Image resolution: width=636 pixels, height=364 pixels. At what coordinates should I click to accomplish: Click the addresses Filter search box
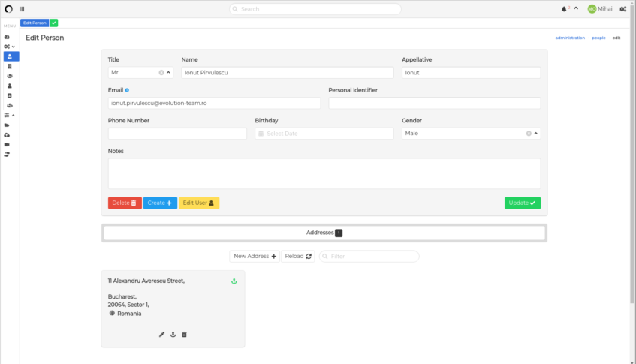(369, 256)
